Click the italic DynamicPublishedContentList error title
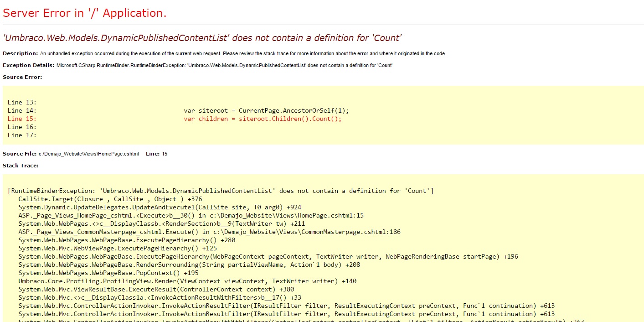The height and width of the screenshot is (322, 644). 202,38
